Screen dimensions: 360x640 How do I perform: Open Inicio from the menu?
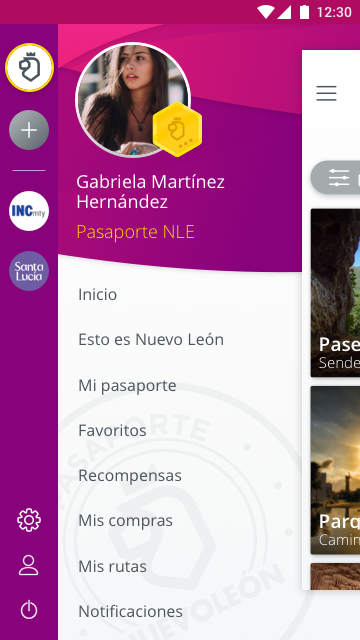click(x=98, y=294)
